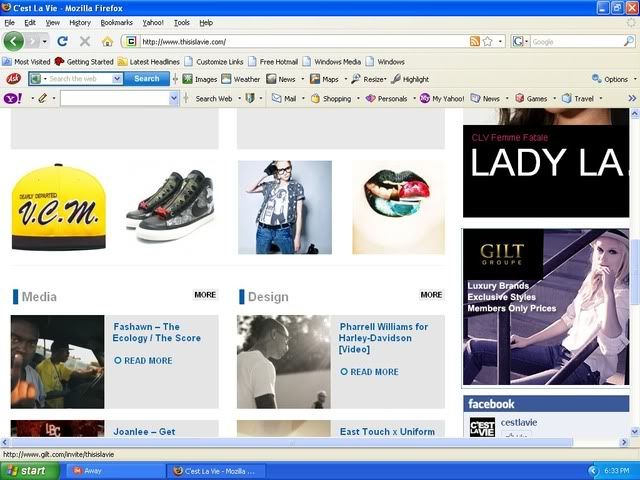This screenshot has width=640, height=480.
Task: Go back with the green Back arrow
Action: tap(13, 41)
